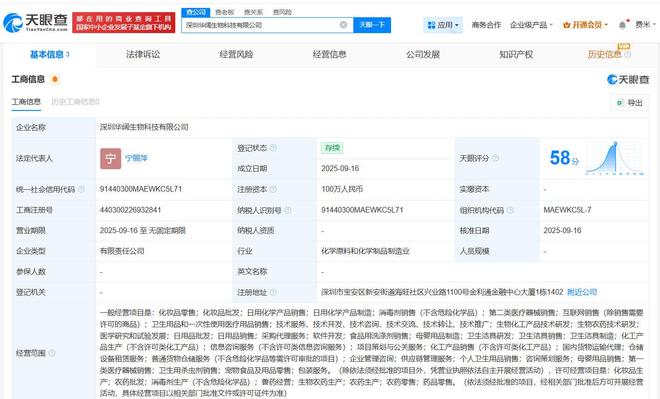The width and height of the screenshot is (660, 399).
Task: Switch to the 公司发展 tab
Action: [x=423, y=54]
